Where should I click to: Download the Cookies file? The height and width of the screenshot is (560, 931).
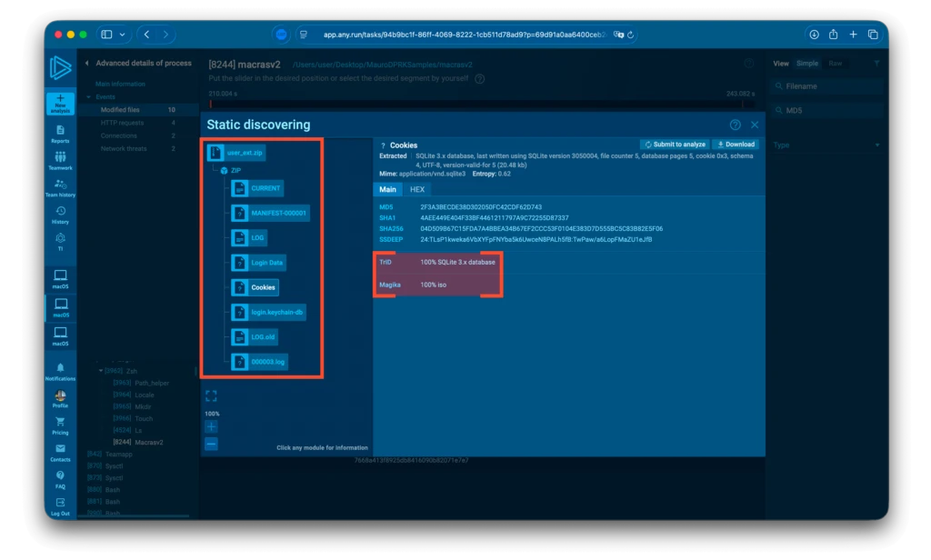pyautogui.click(x=735, y=145)
